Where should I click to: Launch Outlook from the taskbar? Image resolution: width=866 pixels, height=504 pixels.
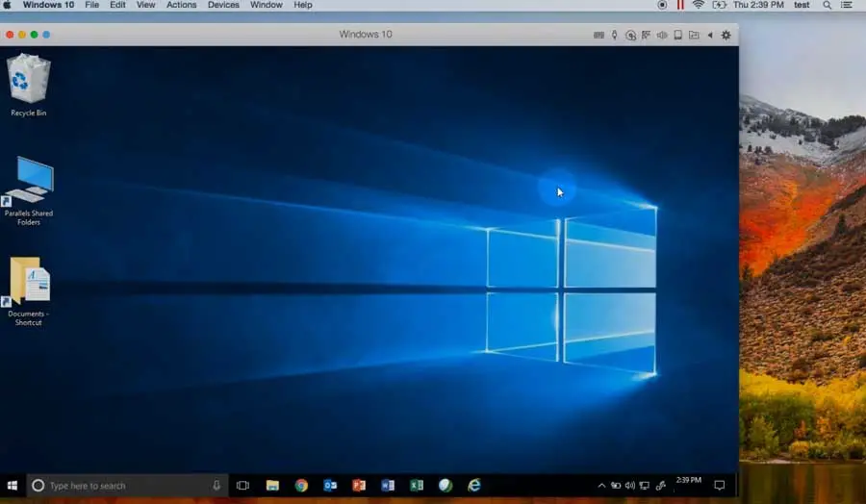pyautogui.click(x=330, y=486)
